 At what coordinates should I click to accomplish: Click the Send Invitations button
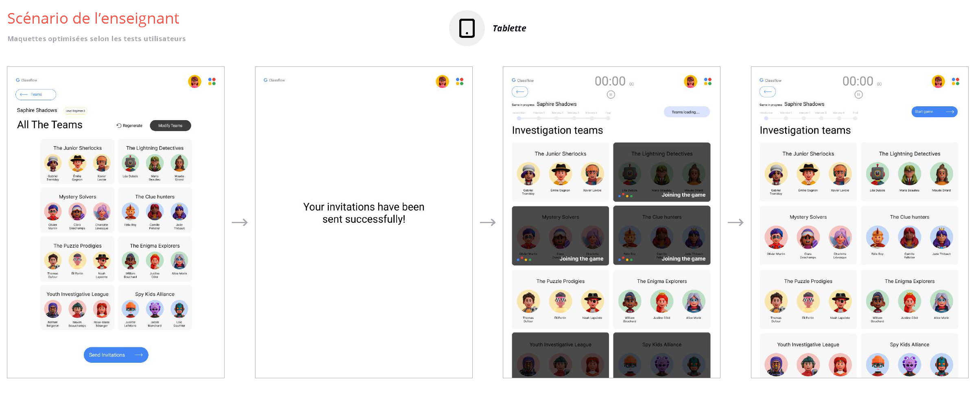[116, 355]
